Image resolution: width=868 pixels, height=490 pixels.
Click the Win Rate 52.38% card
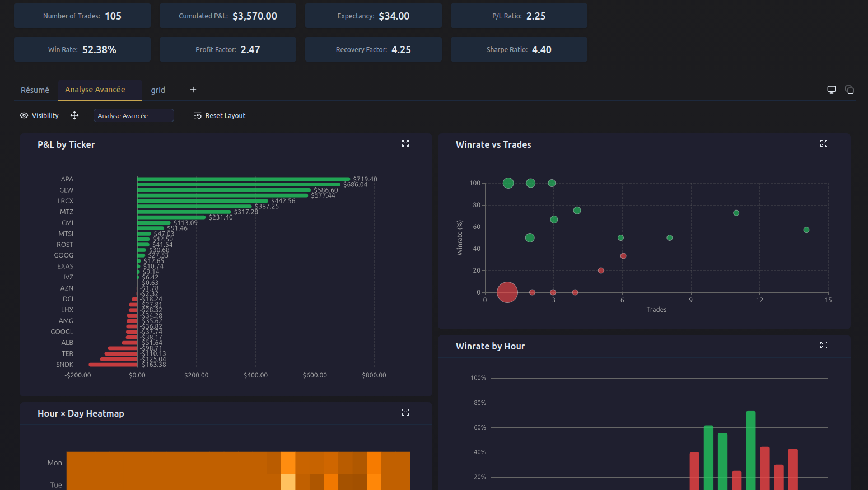pos(82,49)
